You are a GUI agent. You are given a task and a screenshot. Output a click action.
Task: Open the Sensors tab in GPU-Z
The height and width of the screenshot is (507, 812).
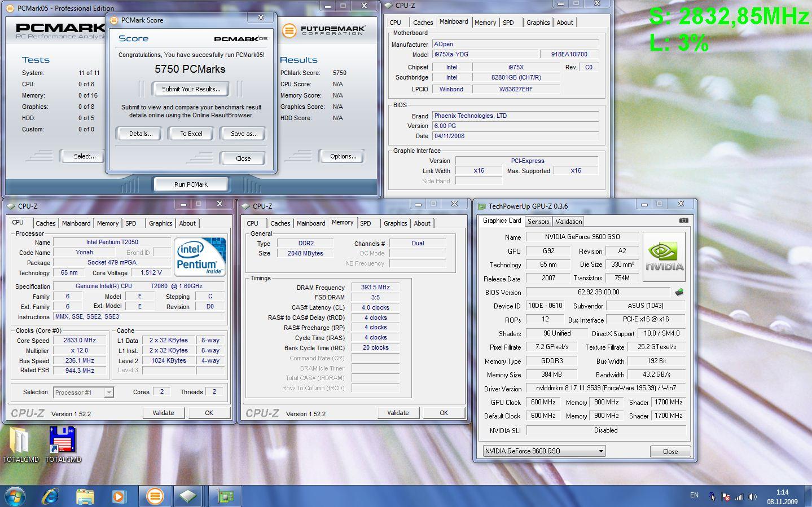(538, 222)
